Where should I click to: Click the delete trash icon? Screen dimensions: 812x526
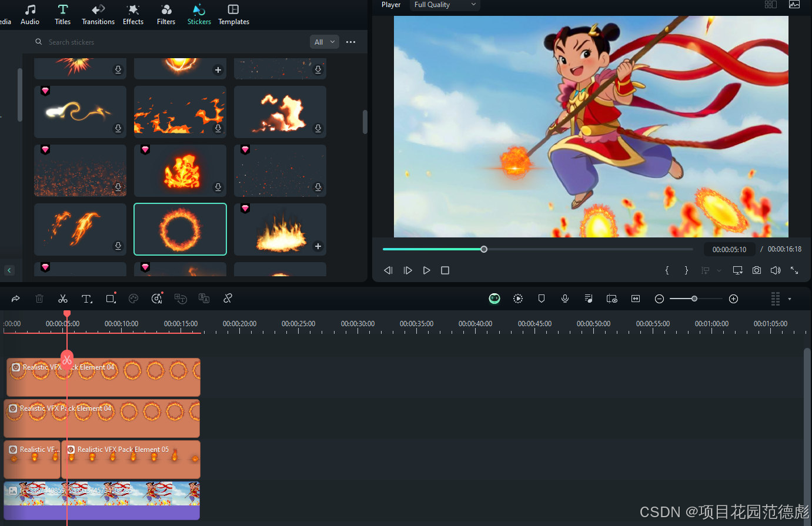[x=39, y=299]
